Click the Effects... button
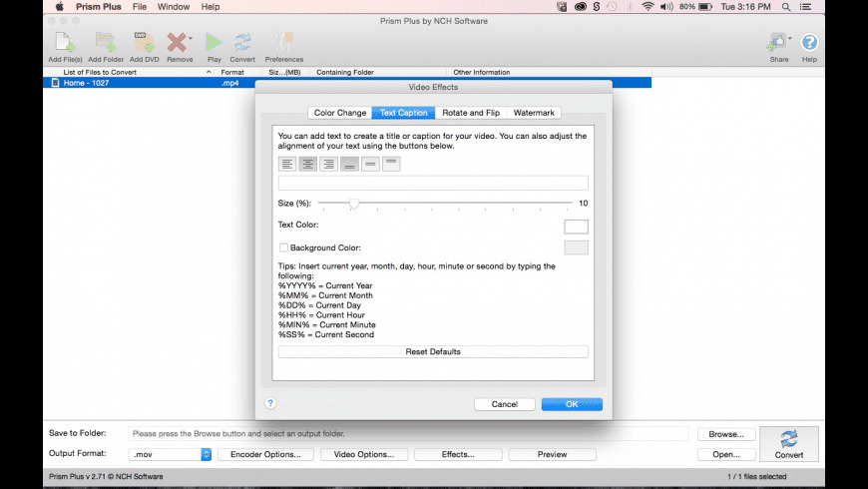Viewport: 868px width, 489px height. point(458,454)
